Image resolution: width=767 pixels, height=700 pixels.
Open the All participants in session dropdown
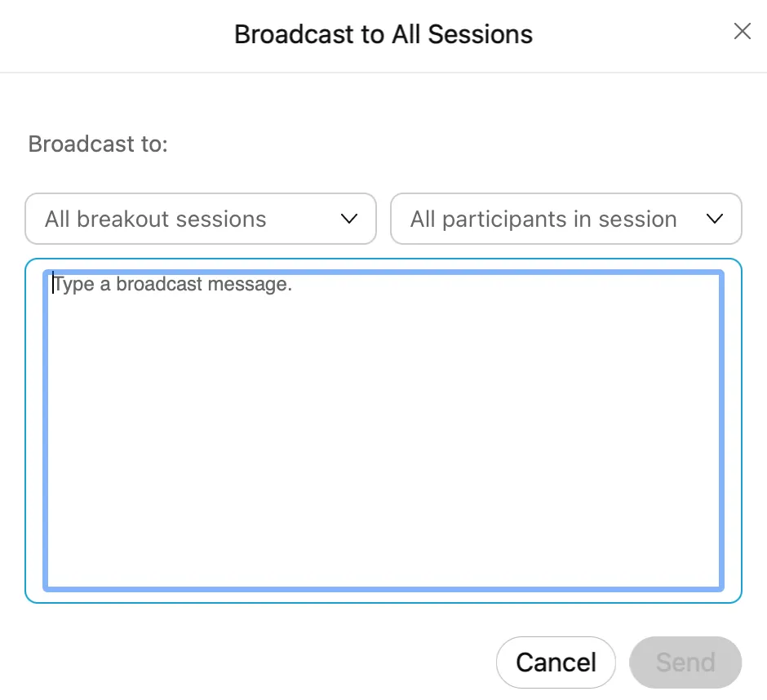(x=565, y=219)
